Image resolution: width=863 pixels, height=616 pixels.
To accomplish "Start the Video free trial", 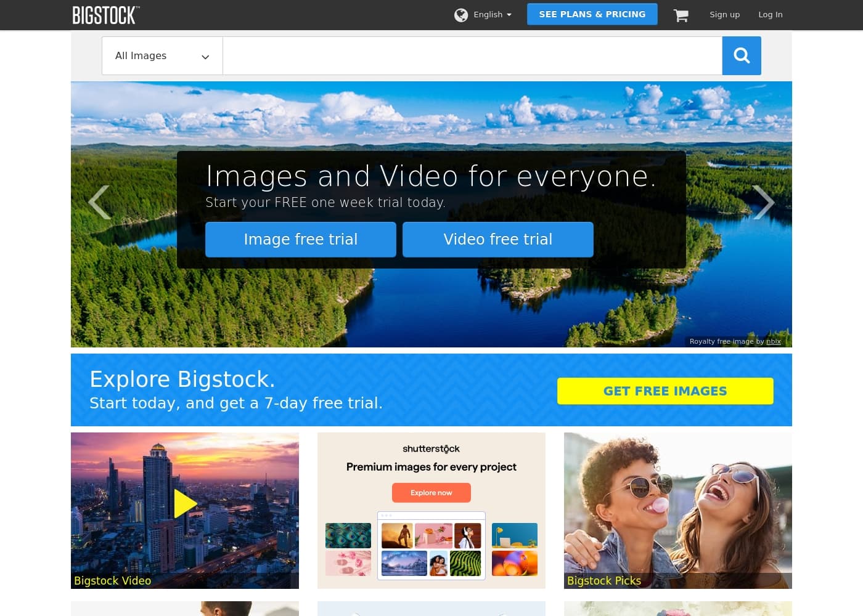I will click(x=497, y=239).
